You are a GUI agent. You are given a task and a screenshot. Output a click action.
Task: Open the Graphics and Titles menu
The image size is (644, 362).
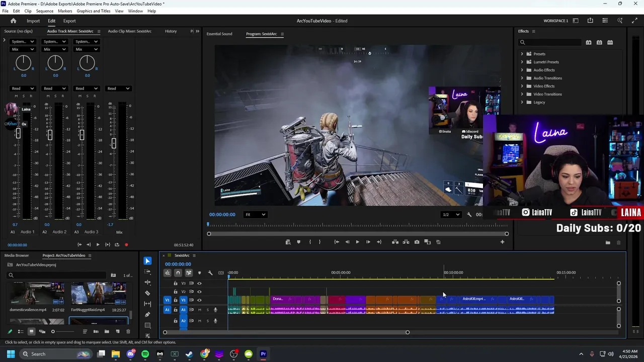click(x=94, y=11)
